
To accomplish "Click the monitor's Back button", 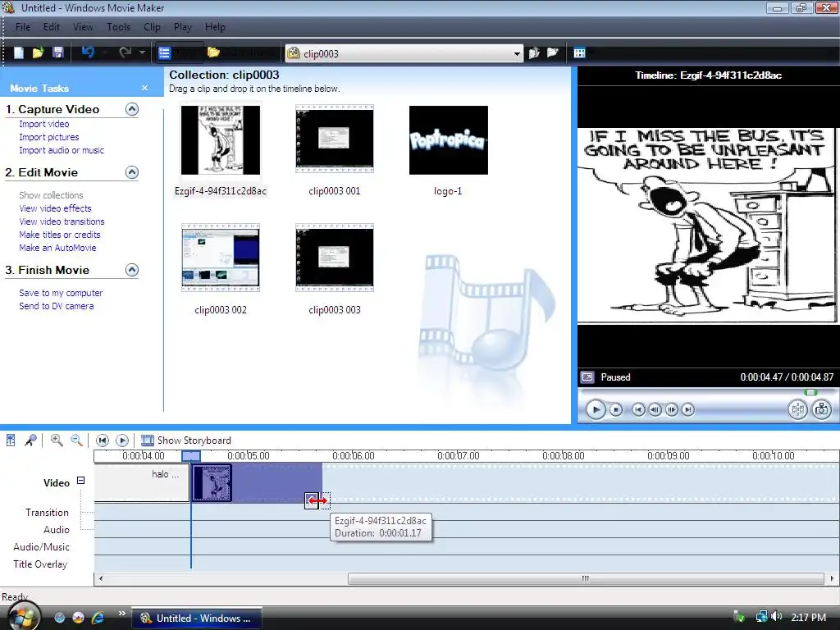I will click(x=638, y=410).
